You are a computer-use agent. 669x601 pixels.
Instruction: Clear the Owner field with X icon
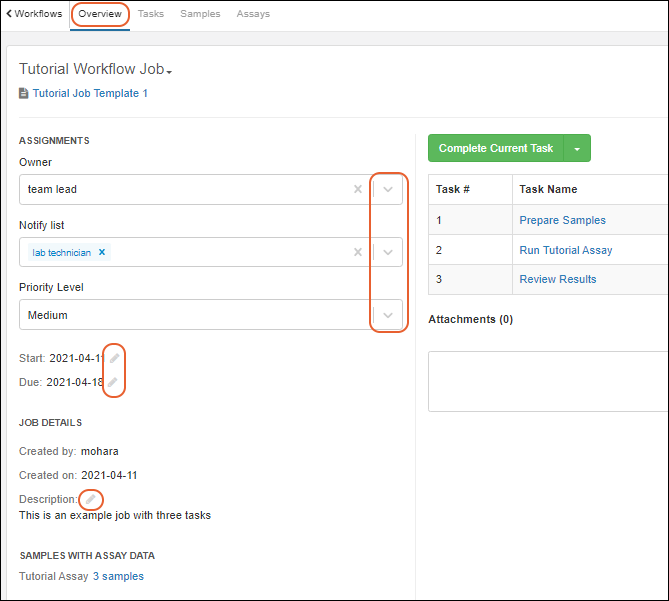pos(358,189)
